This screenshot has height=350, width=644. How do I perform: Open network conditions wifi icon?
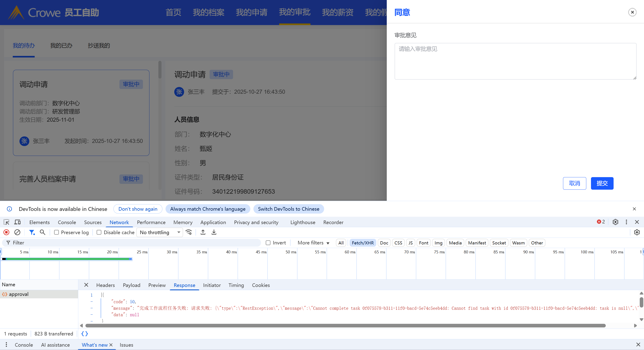(189, 232)
